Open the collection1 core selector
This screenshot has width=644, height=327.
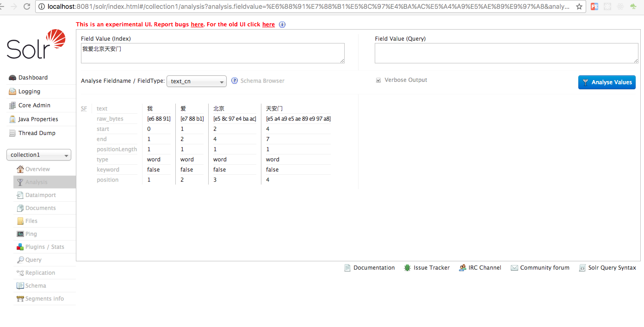click(39, 155)
